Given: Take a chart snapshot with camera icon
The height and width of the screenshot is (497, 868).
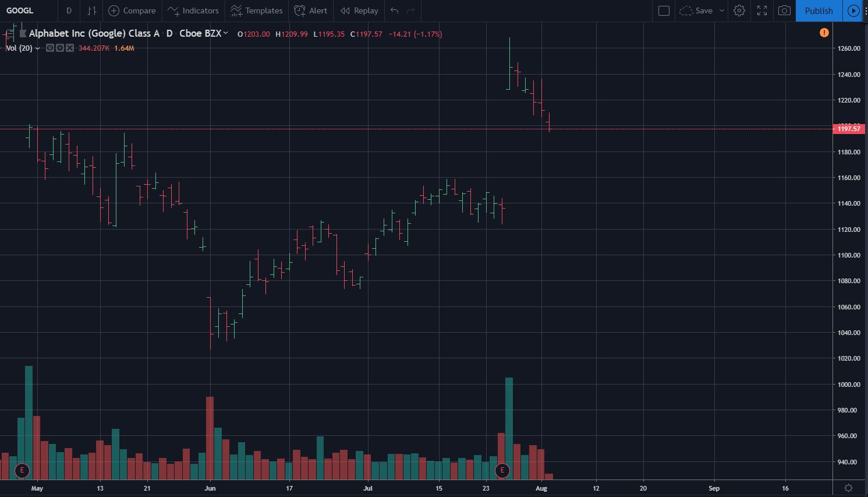Looking at the screenshot, I should (x=784, y=10).
